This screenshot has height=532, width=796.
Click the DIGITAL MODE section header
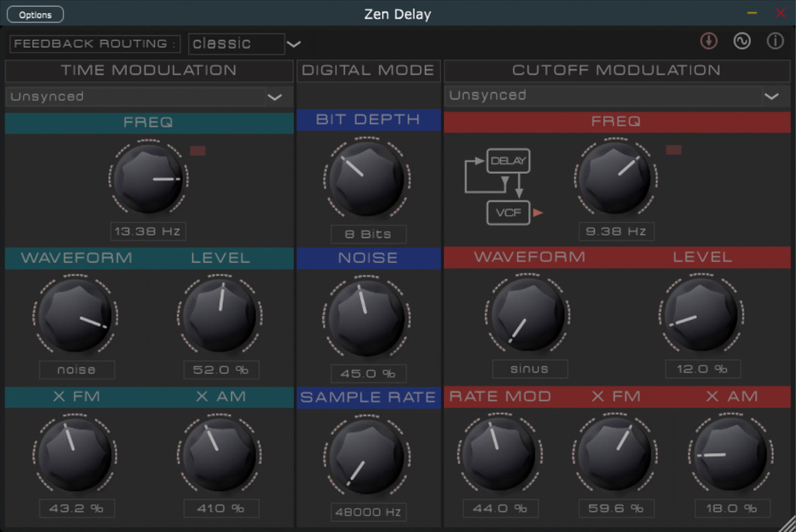coord(368,70)
